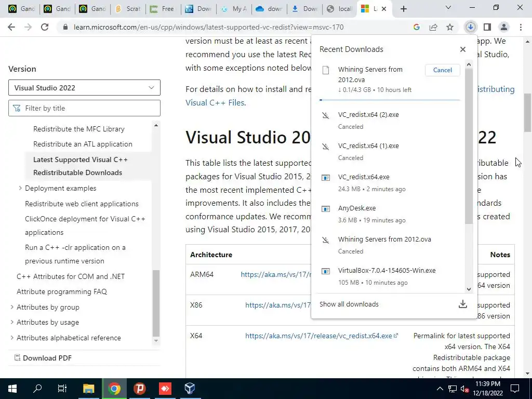Open Chrome side panel
This screenshot has height=399, width=532.
487,27
